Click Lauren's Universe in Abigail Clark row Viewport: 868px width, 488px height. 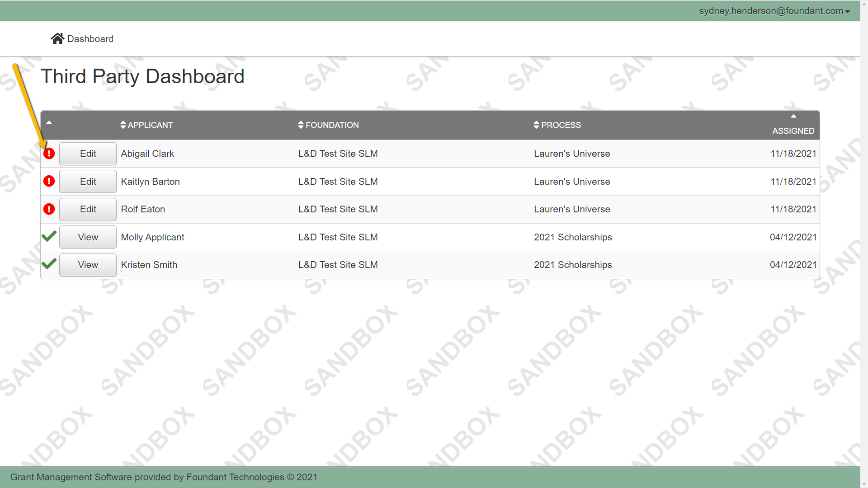click(x=572, y=154)
